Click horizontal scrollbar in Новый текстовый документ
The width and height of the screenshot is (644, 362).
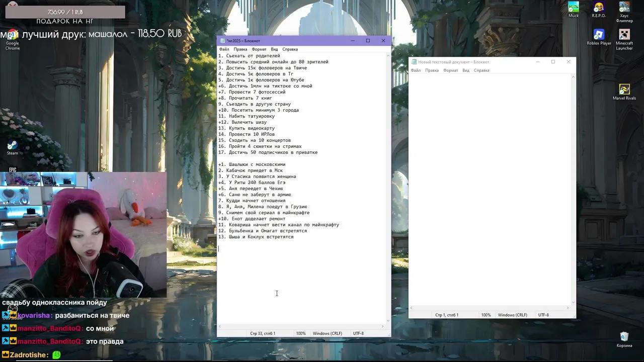click(x=490, y=308)
